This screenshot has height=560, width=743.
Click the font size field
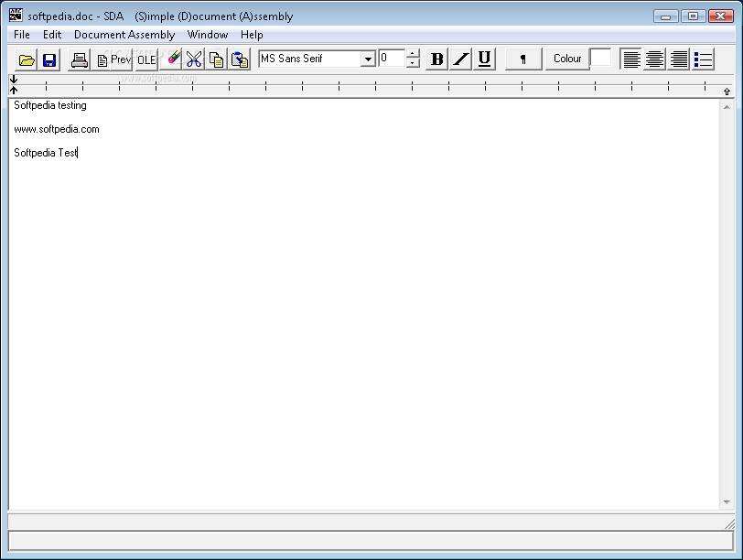click(x=392, y=59)
